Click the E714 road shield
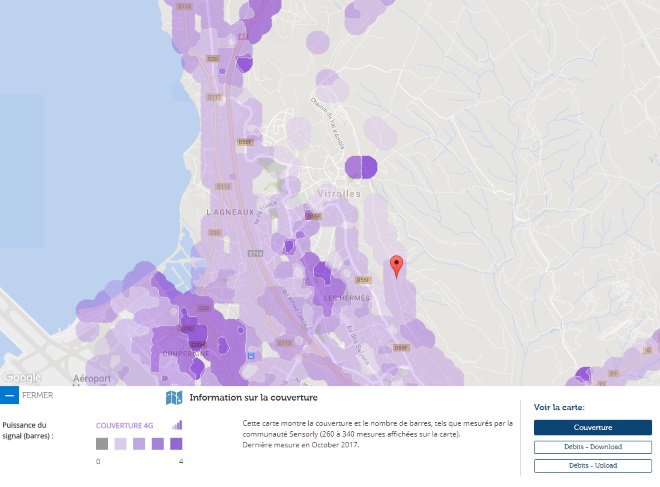660x487 pixels. (255, 253)
